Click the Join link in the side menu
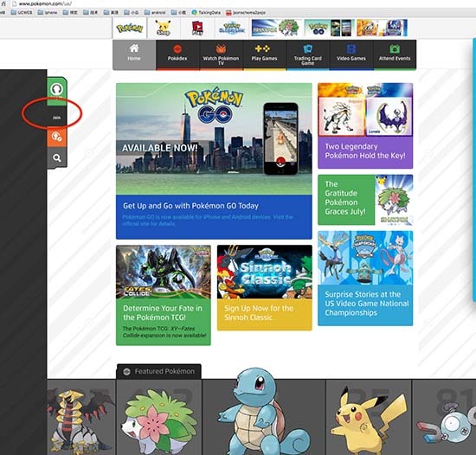Viewport: 476px width, 455px height. (57, 118)
